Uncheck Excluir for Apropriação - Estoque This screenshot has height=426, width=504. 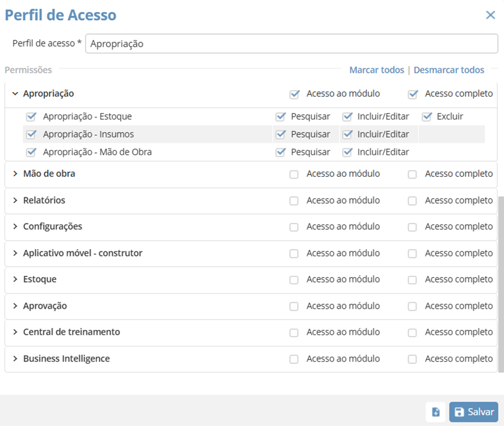(x=427, y=117)
